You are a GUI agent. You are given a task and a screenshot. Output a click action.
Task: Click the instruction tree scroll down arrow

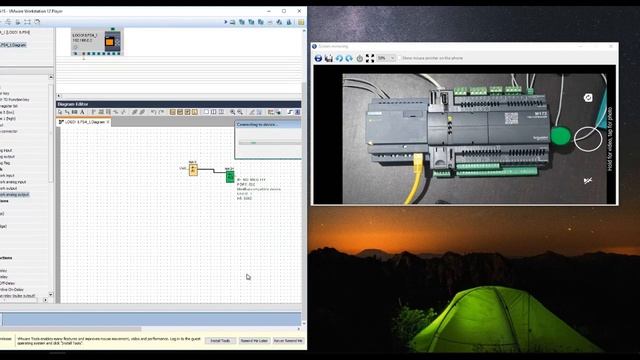click(51, 294)
